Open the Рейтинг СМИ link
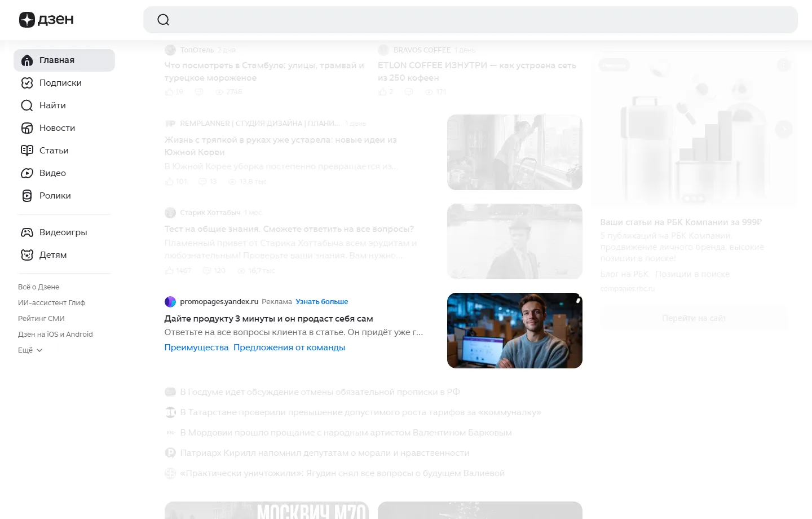 tap(41, 319)
